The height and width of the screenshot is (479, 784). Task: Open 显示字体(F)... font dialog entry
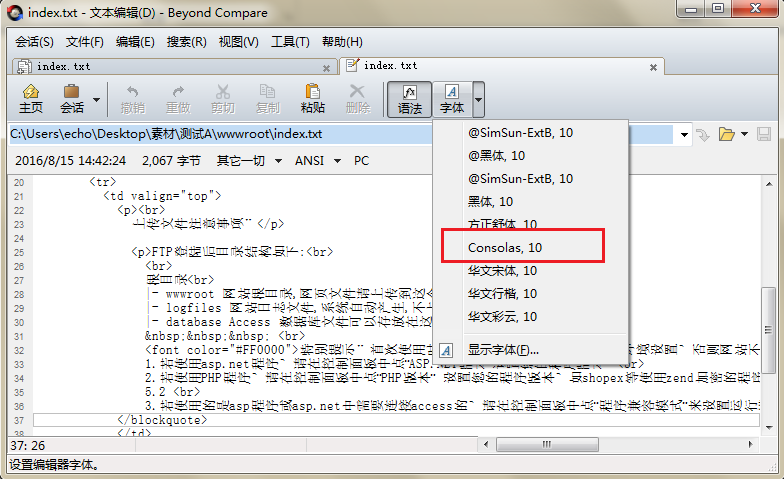503,350
